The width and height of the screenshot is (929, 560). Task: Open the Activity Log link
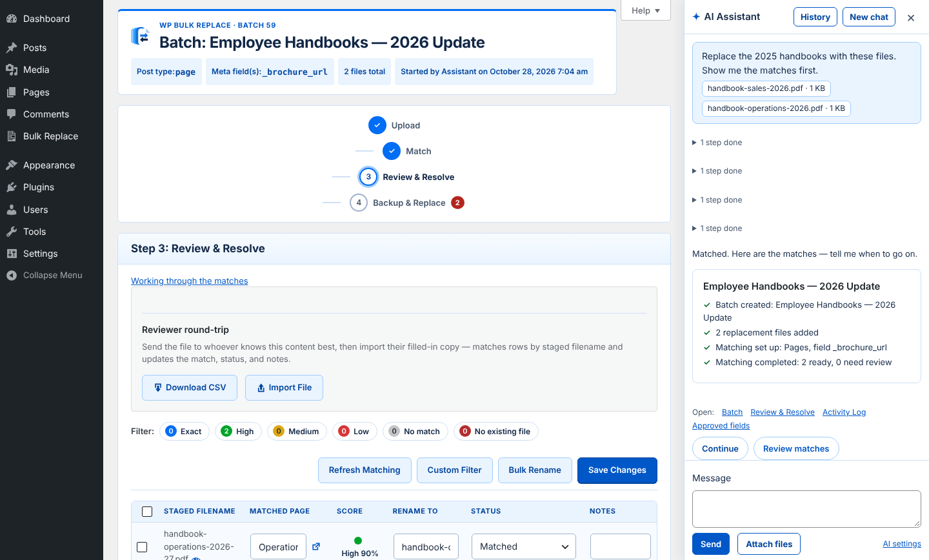tap(844, 412)
